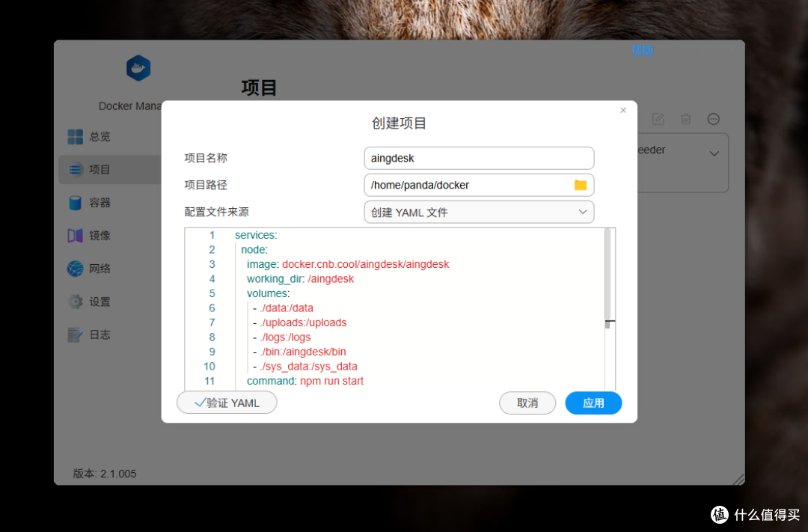Click './data:/data' volume entry

click(286, 308)
